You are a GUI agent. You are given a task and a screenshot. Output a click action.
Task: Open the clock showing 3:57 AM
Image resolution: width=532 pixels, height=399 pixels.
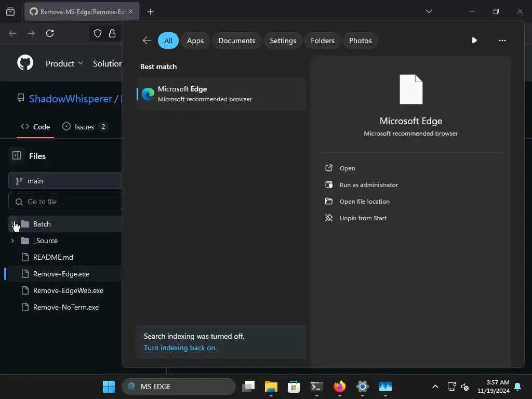[494, 387]
